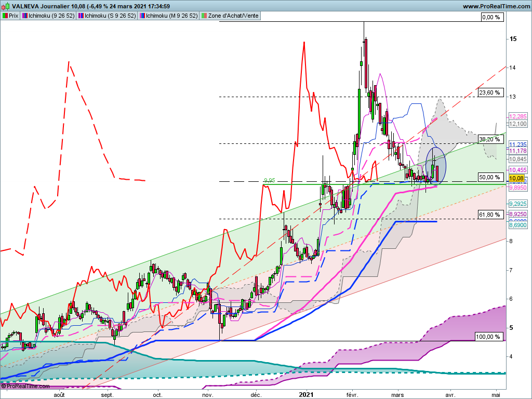Click the sept. date axis label

pos(108,395)
